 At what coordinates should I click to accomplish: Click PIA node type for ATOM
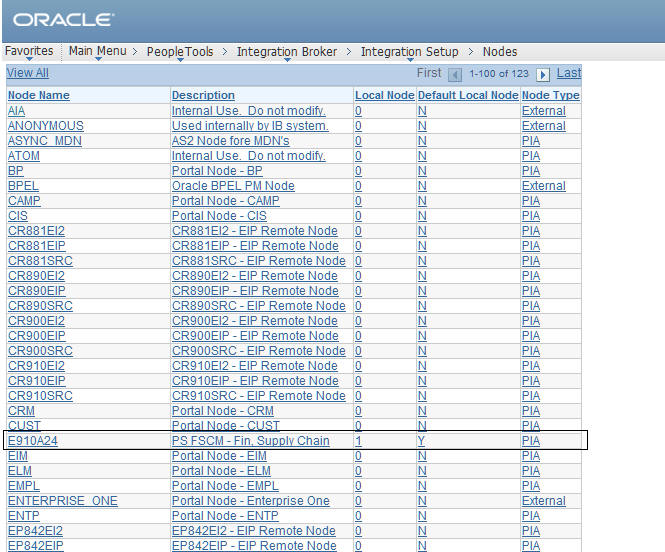[x=531, y=156]
